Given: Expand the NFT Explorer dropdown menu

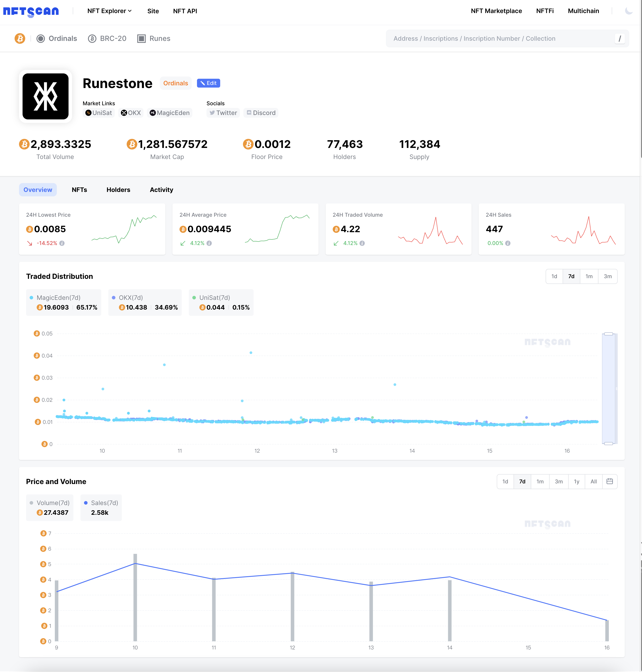Looking at the screenshot, I should [x=109, y=11].
